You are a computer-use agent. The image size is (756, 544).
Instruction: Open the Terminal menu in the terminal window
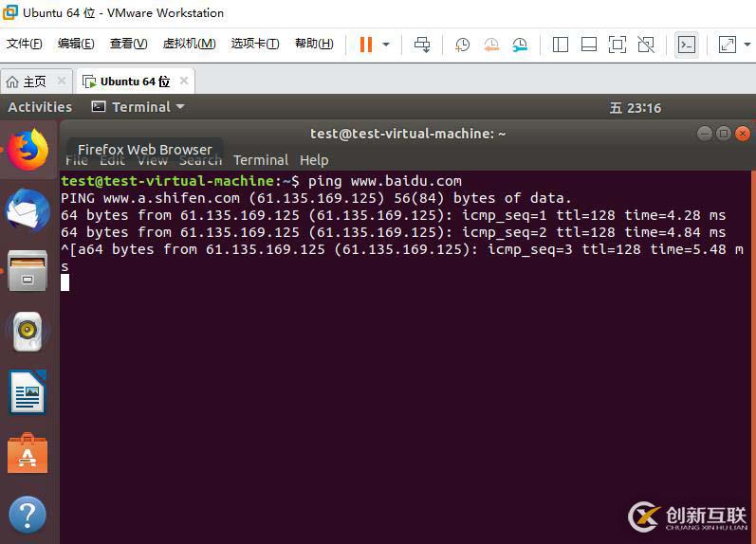[x=260, y=160]
